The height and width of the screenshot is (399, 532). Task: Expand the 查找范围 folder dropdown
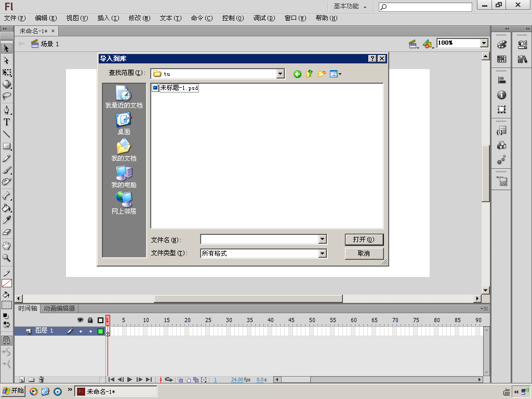click(280, 74)
